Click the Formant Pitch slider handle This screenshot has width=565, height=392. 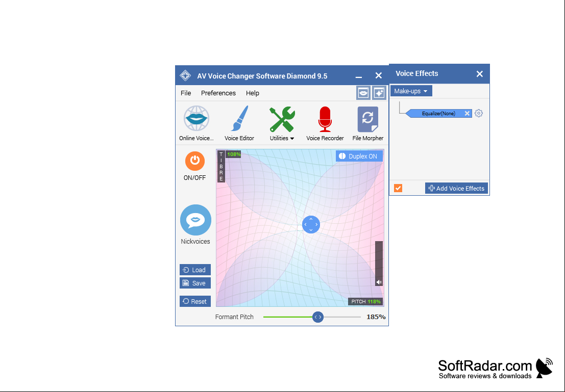318,317
